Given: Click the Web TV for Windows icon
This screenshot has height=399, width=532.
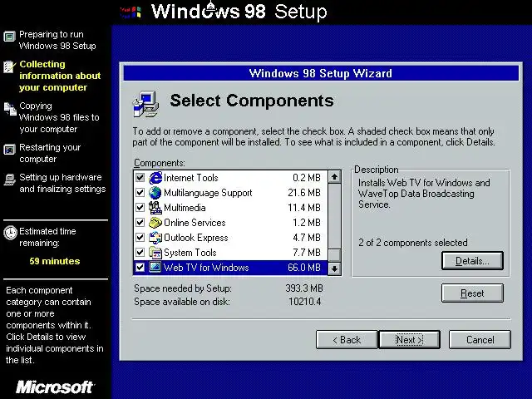Looking at the screenshot, I should pyautogui.click(x=155, y=268).
